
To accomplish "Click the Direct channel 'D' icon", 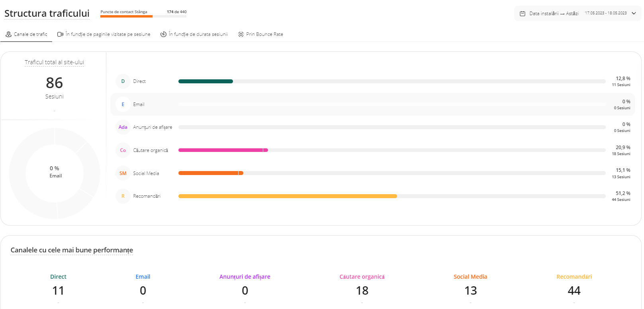I will pyautogui.click(x=123, y=81).
